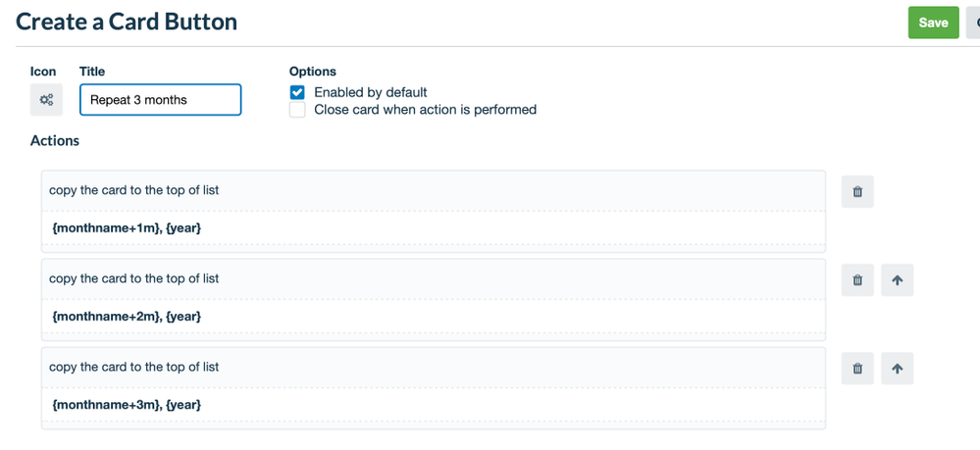Select the second copy the card action text
This screenshot has height=450, width=980.
pyautogui.click(x=133, y=278)
